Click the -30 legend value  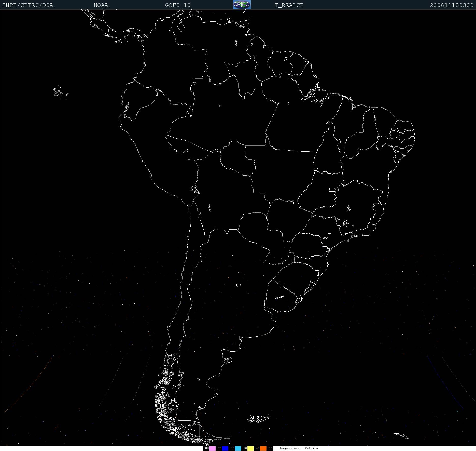pyautogui.click(x=270, y=448)
